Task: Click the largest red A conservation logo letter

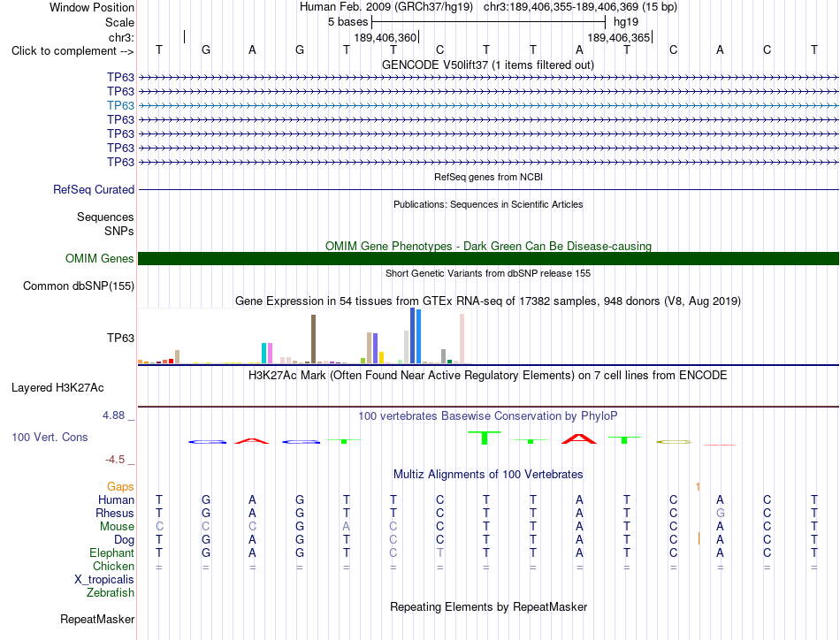Action: 579,438
